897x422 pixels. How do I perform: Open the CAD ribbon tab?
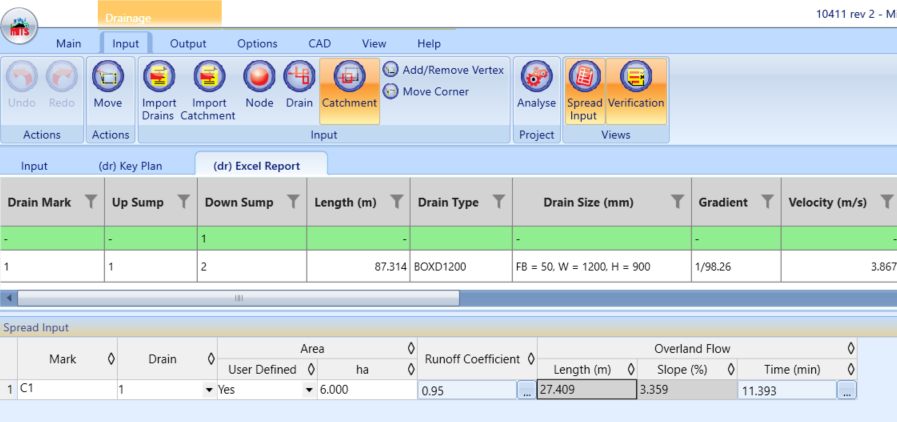coord(320,43)
